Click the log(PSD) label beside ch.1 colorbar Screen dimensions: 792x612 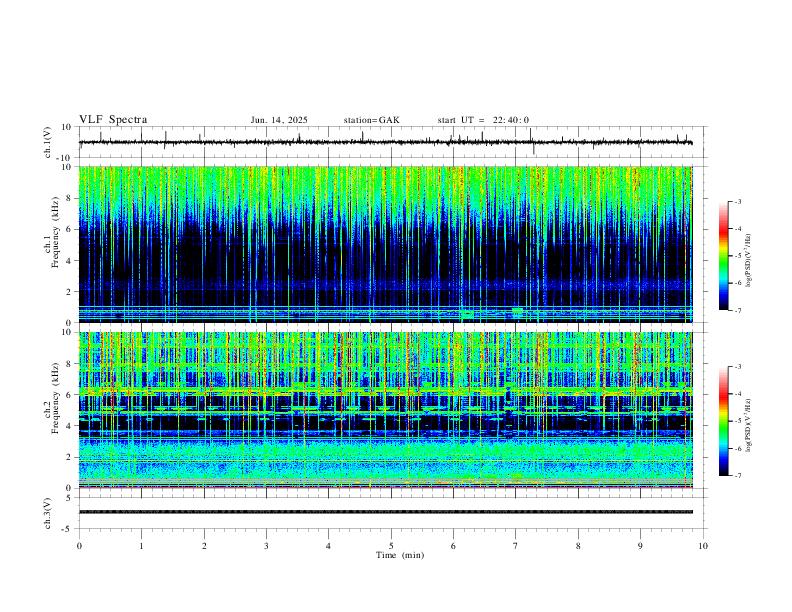[x=748, y=260]
